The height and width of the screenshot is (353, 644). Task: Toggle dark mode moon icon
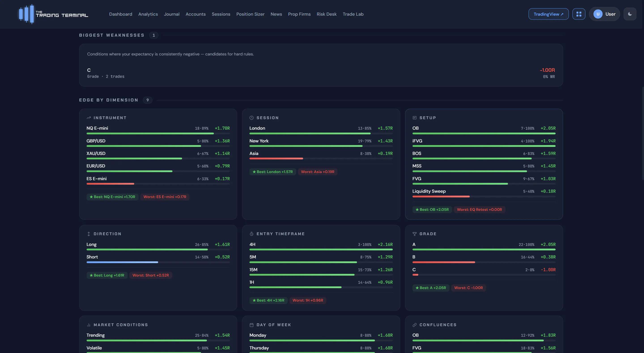click(x=630, y=14)
